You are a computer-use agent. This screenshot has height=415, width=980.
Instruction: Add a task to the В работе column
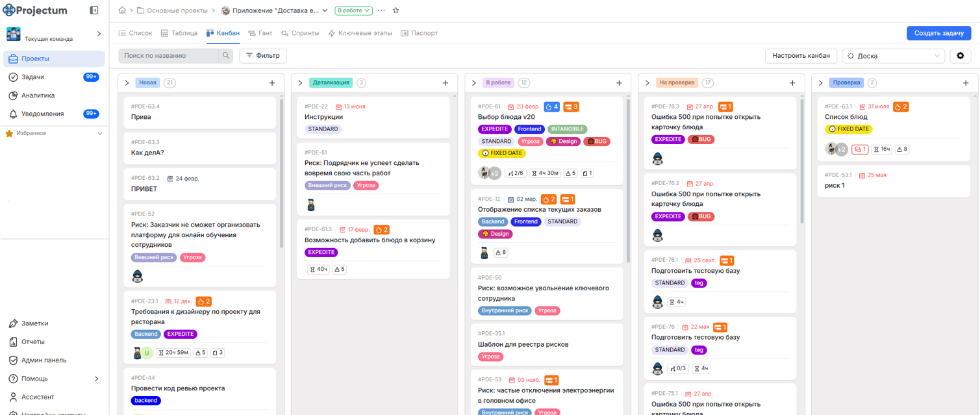click(619, 83)
